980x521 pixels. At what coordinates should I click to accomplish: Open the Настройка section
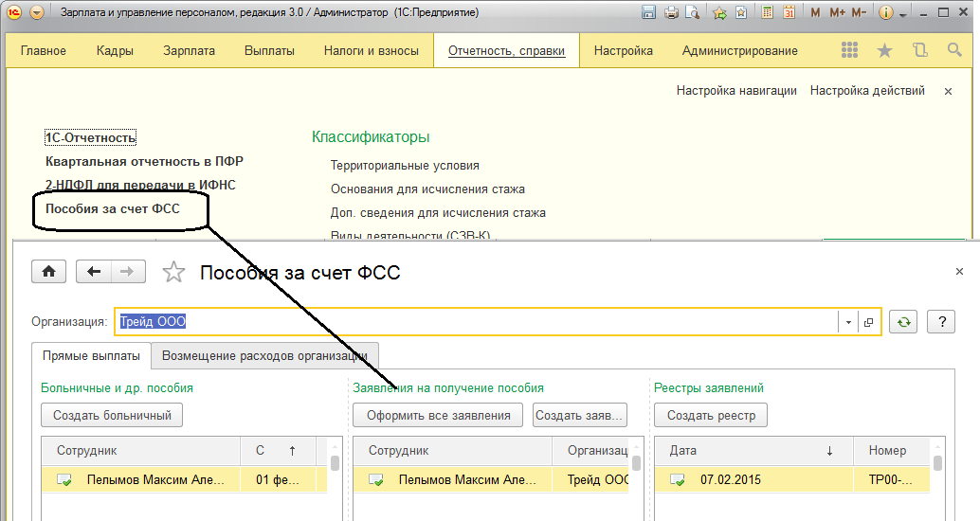[x=623, y=50]
